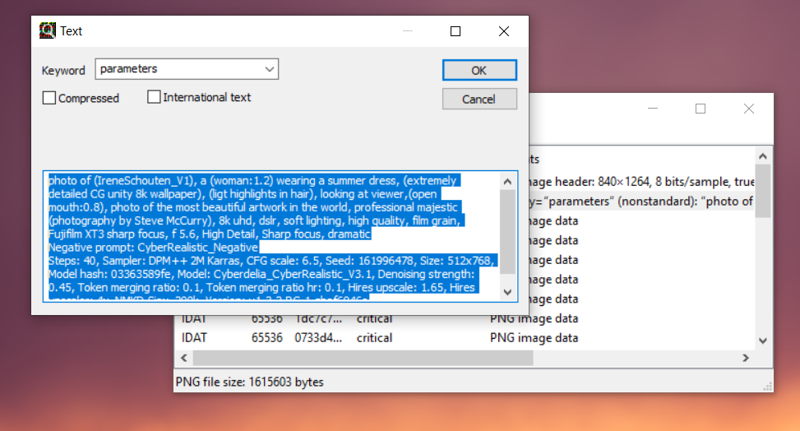This screenshot has height=431, width=800.
Task: Open the Keyword dropdown arrow
Action: [x=269, y=69]
